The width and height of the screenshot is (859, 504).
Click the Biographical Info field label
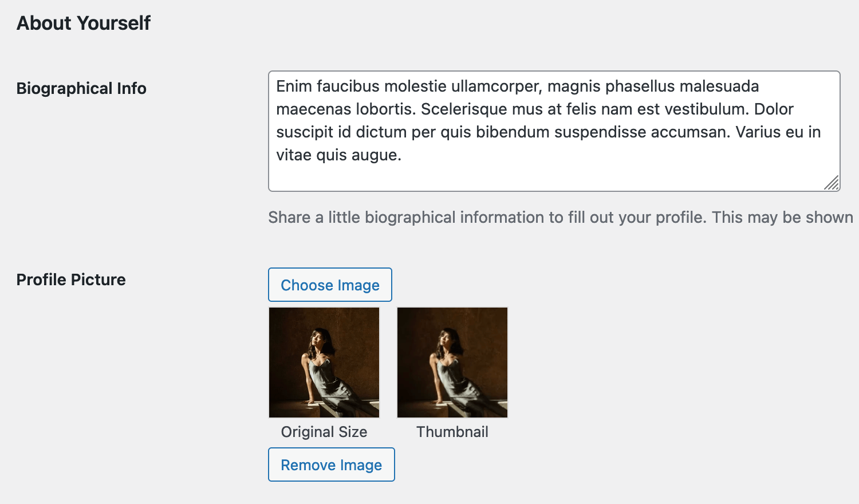81,88
